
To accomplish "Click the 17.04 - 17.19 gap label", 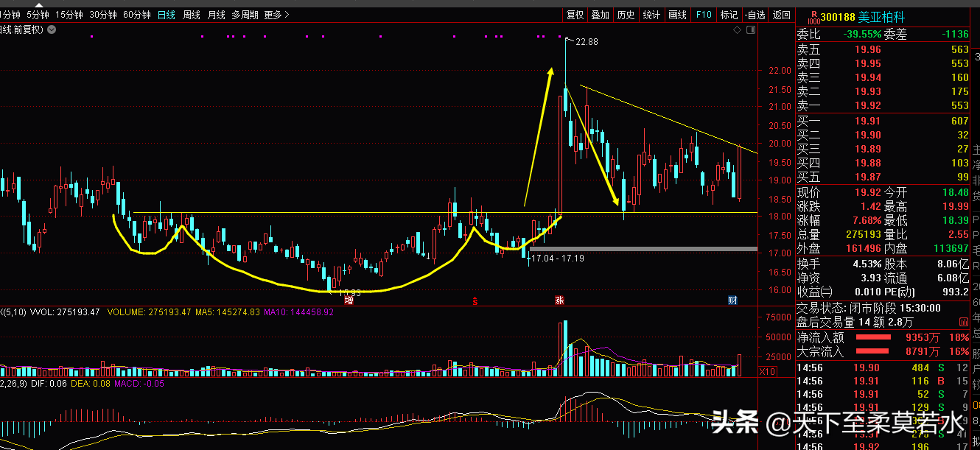I will 559,259.
